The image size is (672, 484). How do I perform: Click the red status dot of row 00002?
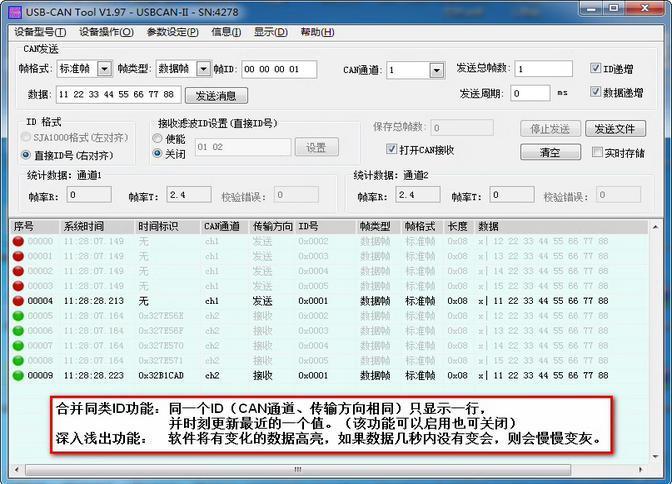point(18,271)
